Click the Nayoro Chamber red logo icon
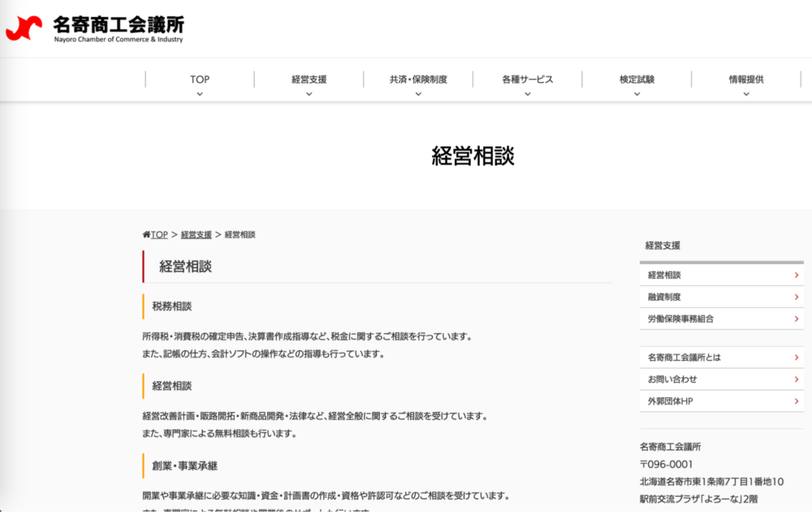 (24, 28)
